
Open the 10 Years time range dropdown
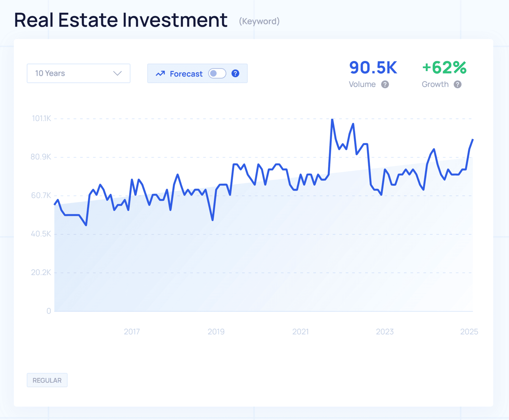[x=78, y=73]
